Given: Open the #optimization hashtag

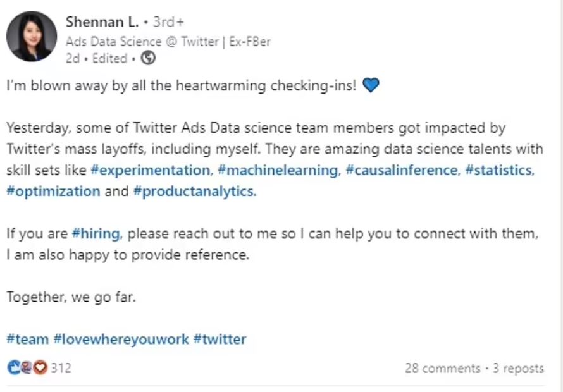Looking at the screenshot, I should 54,192.
